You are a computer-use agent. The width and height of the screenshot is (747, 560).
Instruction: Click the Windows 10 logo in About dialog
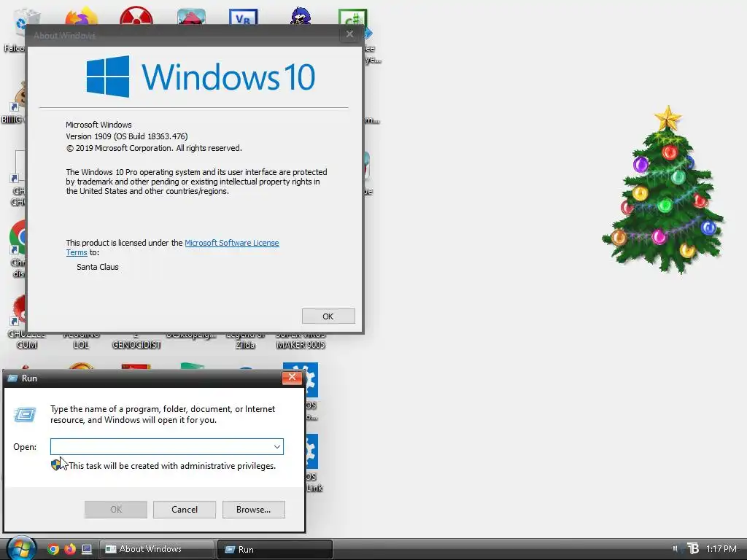(201, 77)
